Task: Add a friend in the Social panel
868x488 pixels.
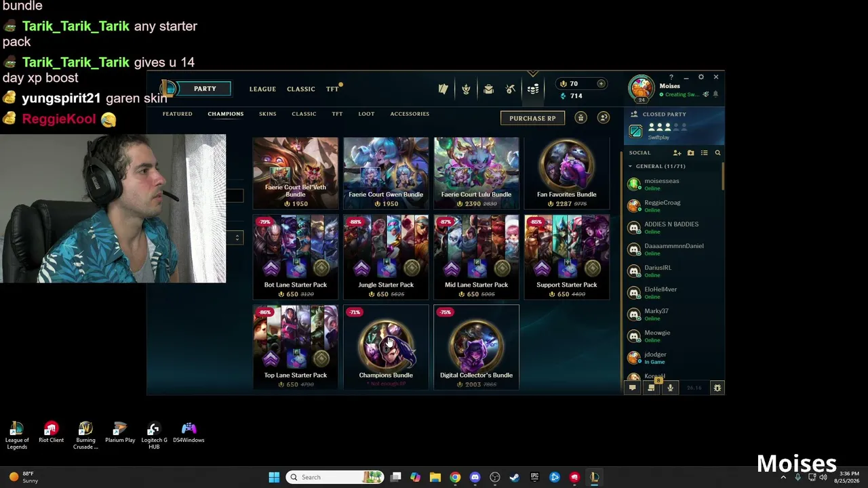Action: coord(677,153)
